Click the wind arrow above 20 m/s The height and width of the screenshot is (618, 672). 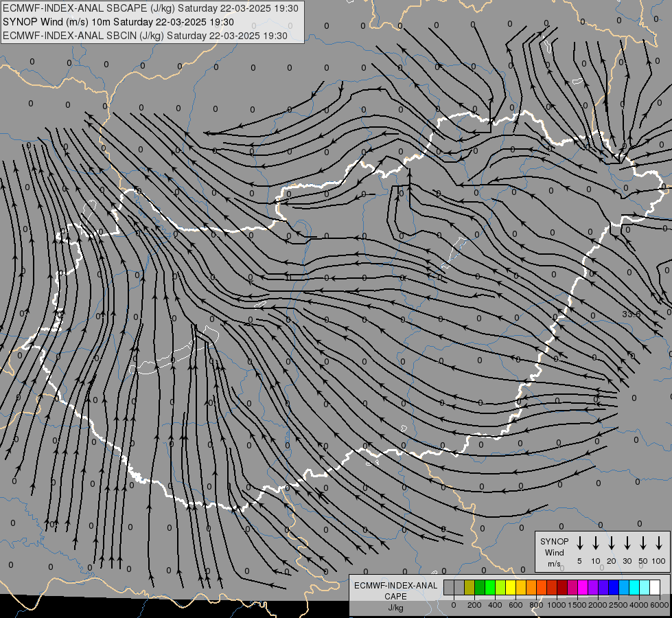tap(611, 543)
